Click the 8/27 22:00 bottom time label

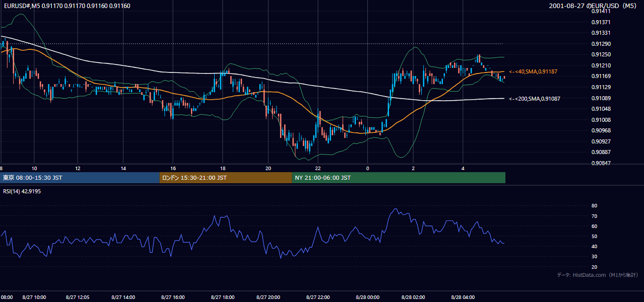click(317, 297)
